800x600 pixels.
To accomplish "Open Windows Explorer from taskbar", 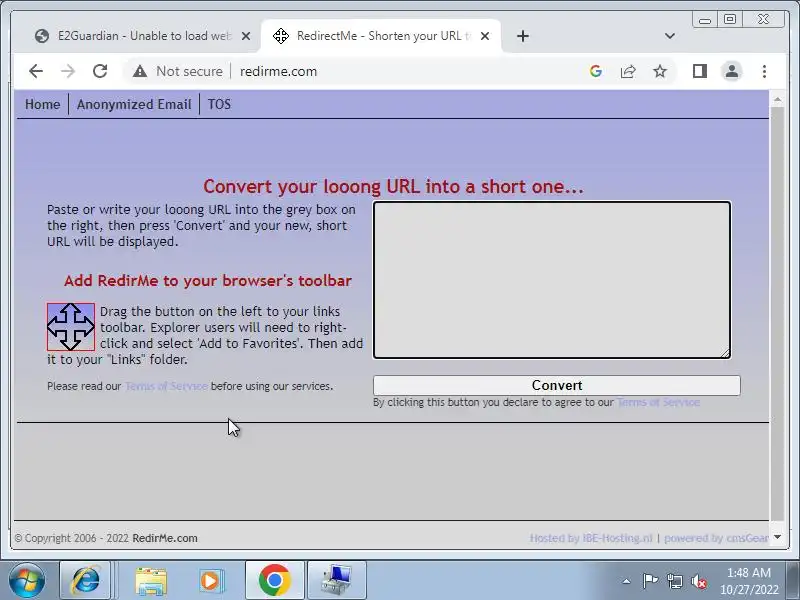I will pos(151,580).
